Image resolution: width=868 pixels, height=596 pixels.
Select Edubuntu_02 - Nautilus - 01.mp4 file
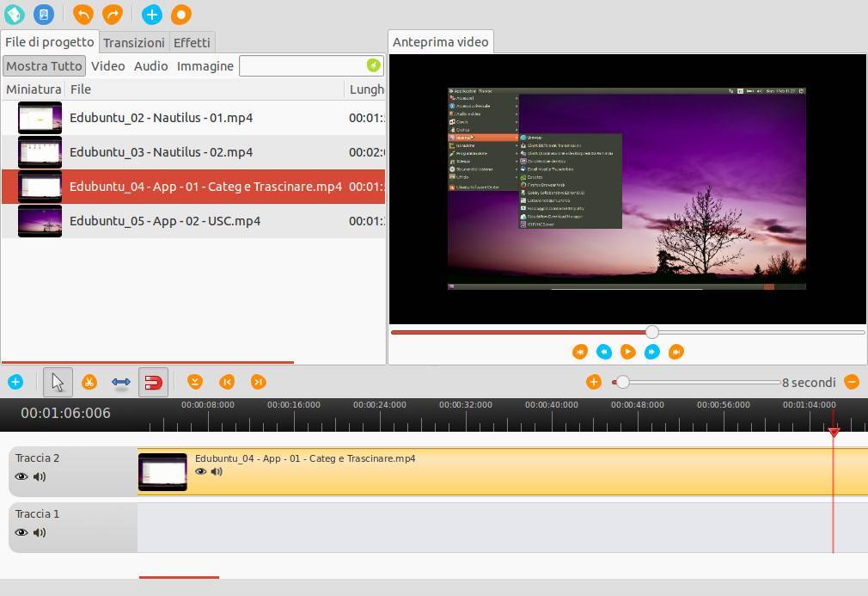click(x=193, y=118)
